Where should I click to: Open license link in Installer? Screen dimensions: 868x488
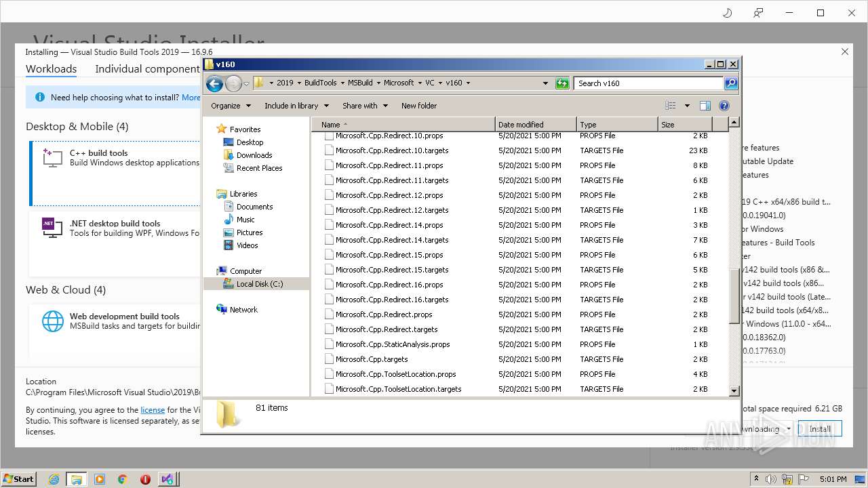[x=153, y=410]
